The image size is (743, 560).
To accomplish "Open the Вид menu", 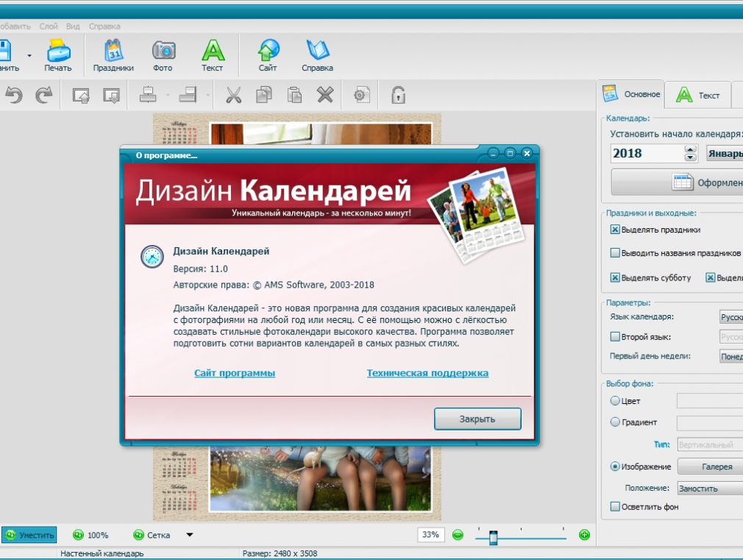I will pos(73,26).
